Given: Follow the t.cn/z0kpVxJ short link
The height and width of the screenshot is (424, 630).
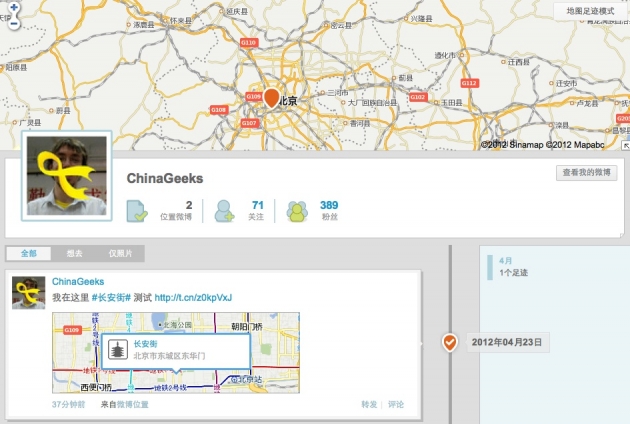Looking at the screenshot, I should 193,298.
